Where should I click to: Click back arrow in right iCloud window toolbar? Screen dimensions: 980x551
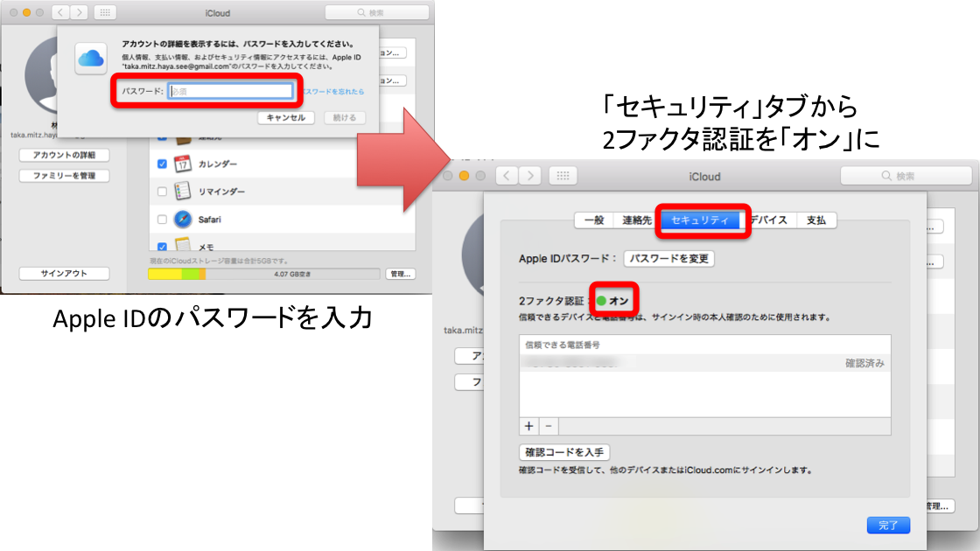point(507,176)
